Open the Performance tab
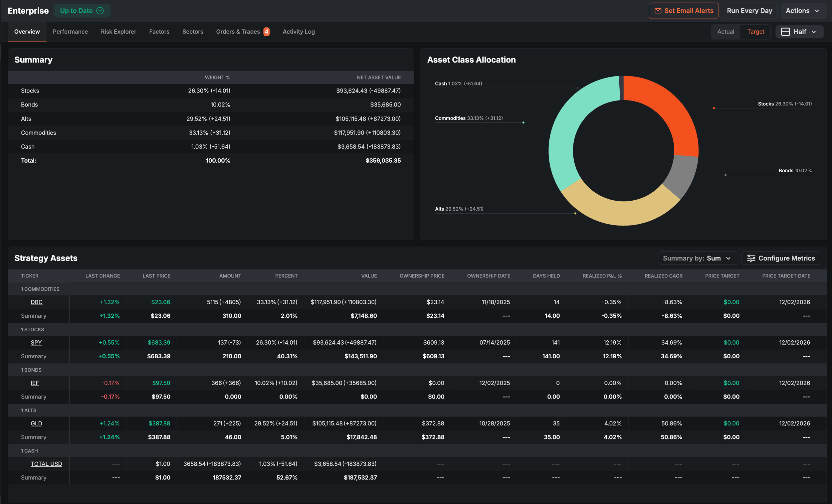The height and width of the screenshot is (504, 832). pyautogui.click(x=70, y=32)
